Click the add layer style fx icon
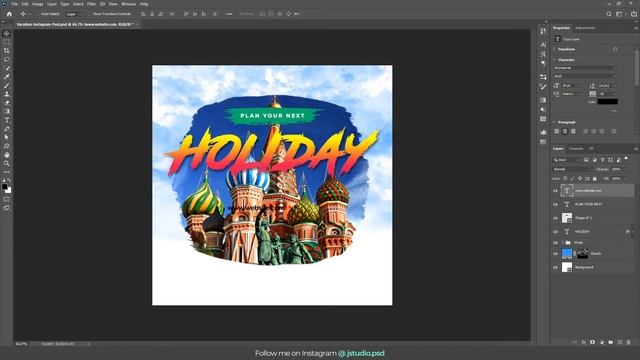The width and height of the screenshot is (640, 360). pos(584,342)
